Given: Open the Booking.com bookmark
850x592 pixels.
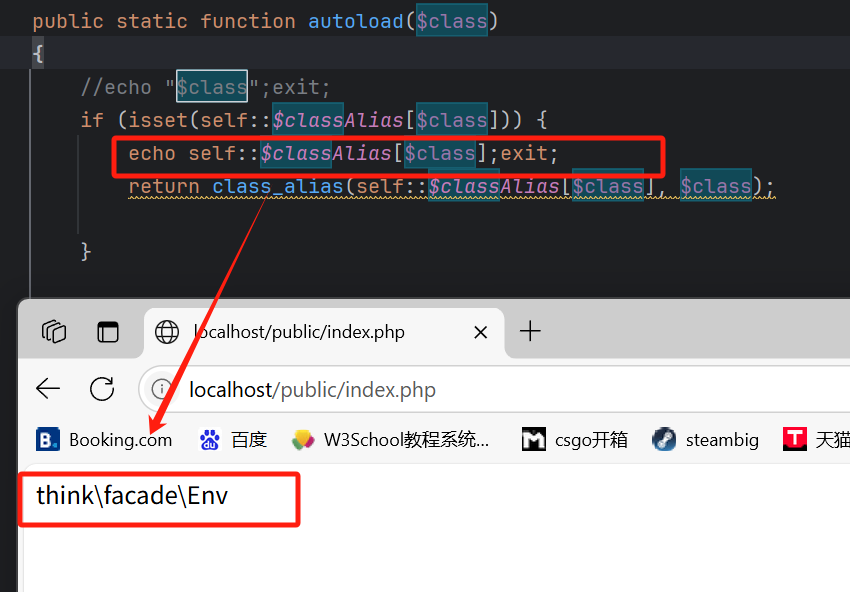Looking at the screenshot, I should pyautogui.click(x=104, y=440).
